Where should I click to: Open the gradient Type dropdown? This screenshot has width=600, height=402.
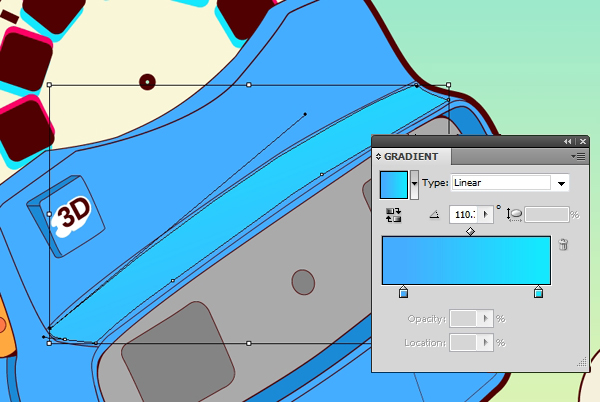tap(561, 184)
